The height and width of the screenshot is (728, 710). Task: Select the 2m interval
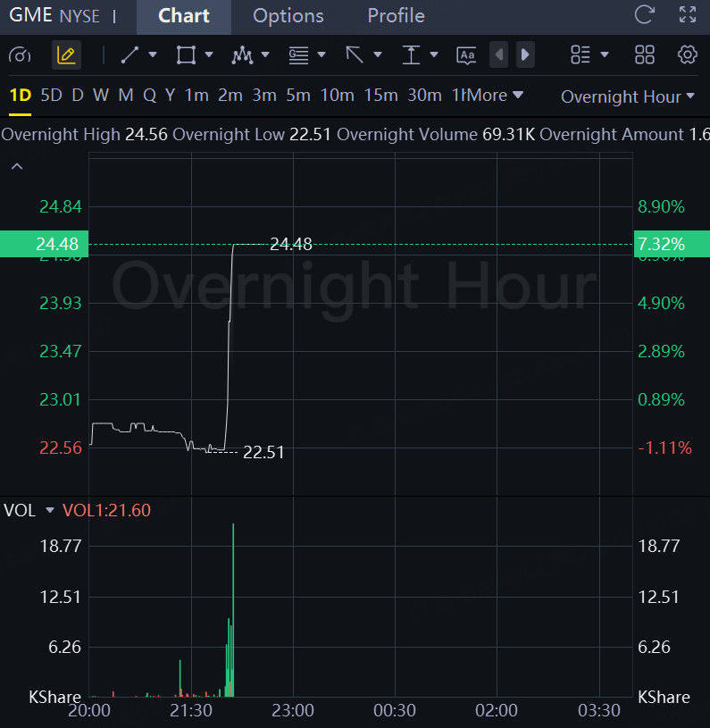(230, 96)
